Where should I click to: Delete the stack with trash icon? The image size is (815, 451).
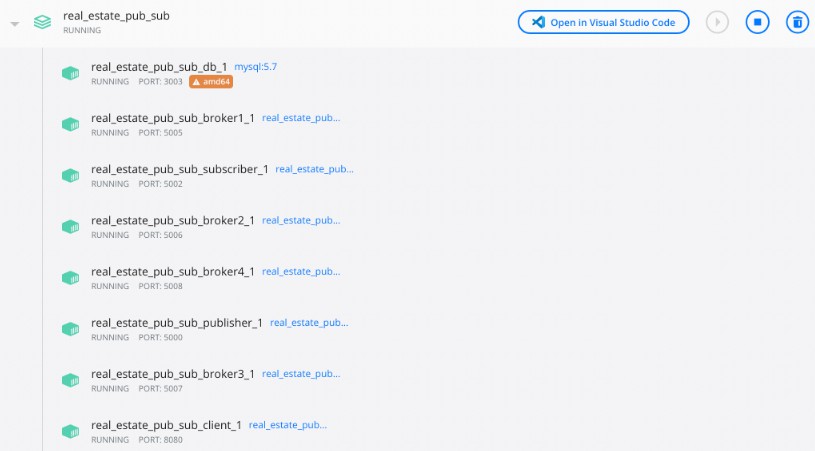point(797,22)
